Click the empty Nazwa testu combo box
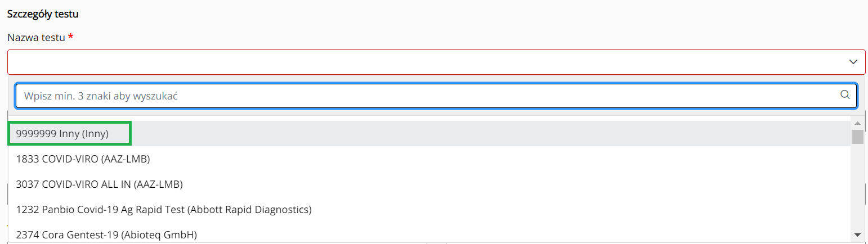Viewport: 868px width, 244px height. pos(428,62)
